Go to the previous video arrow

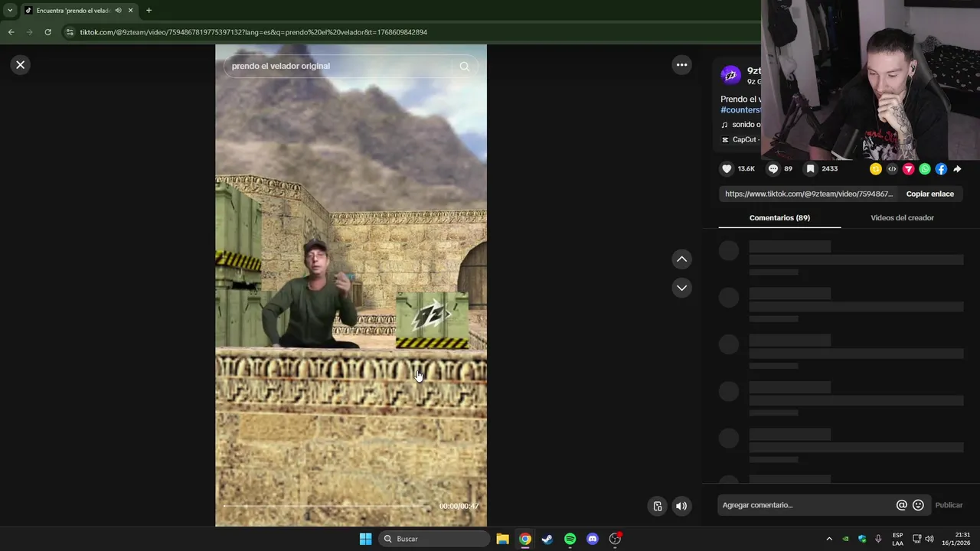[681, 259]
